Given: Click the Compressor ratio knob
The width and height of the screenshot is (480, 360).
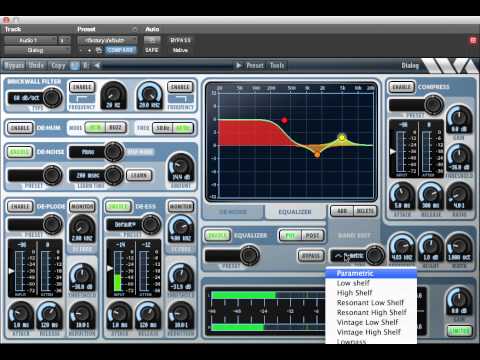Looking at the screenshot, I should 459,196.
